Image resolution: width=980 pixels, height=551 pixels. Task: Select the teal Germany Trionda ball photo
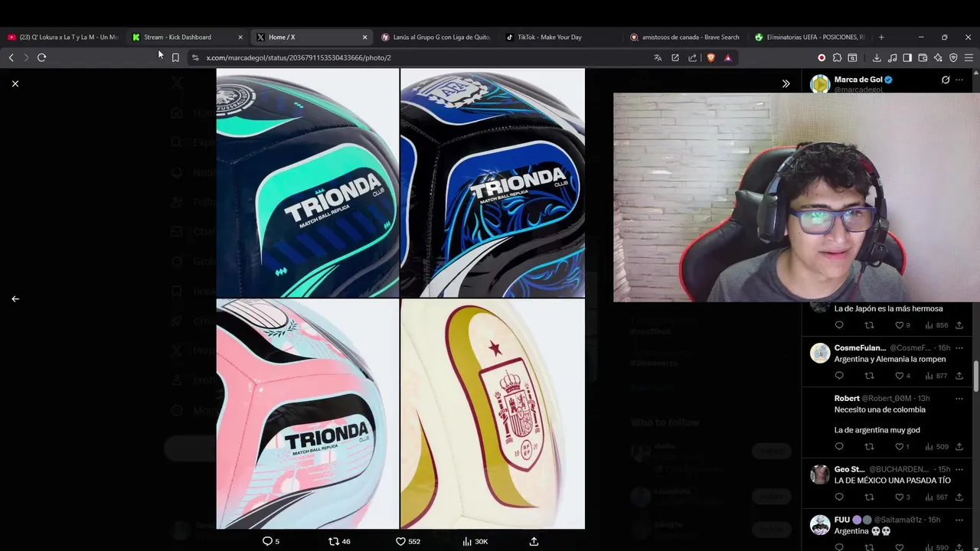(x=307, y=183)
